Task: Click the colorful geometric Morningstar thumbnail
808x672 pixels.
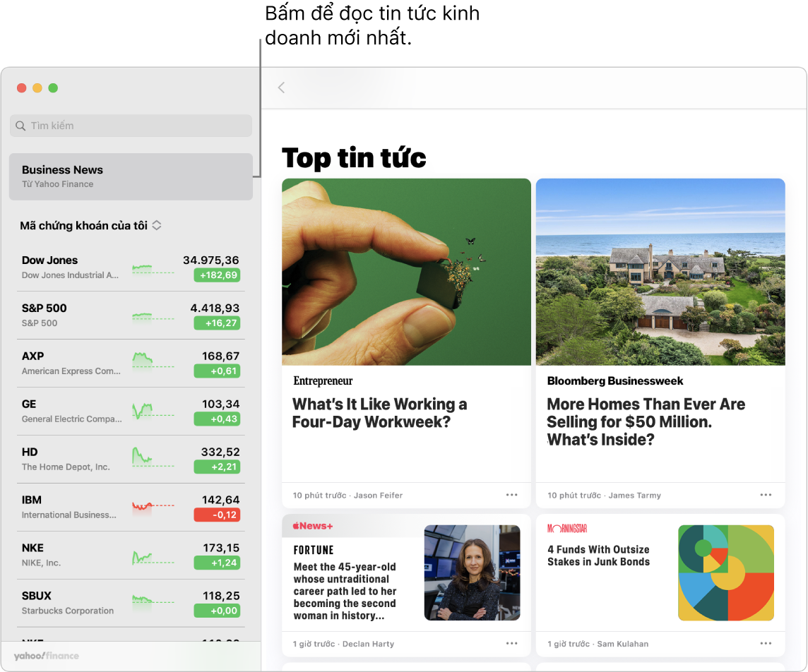Action: [726, 572]
